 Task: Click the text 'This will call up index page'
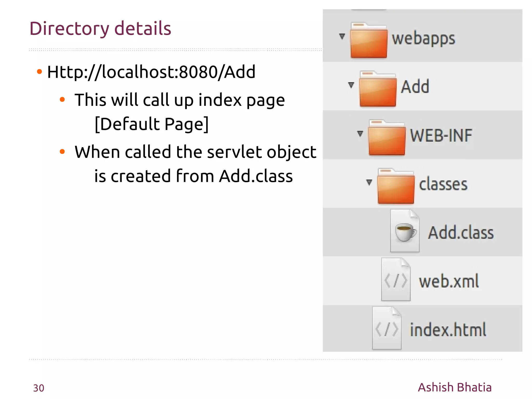180,100
